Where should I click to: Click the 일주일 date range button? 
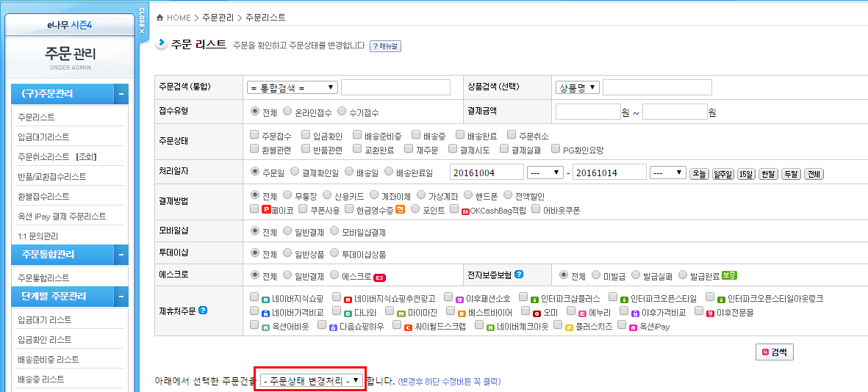722,174
